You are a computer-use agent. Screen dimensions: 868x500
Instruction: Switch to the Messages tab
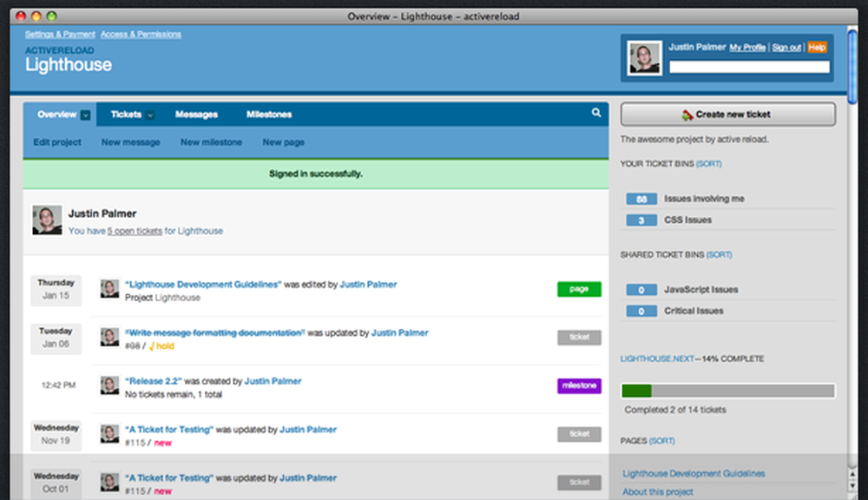point(196,115)
